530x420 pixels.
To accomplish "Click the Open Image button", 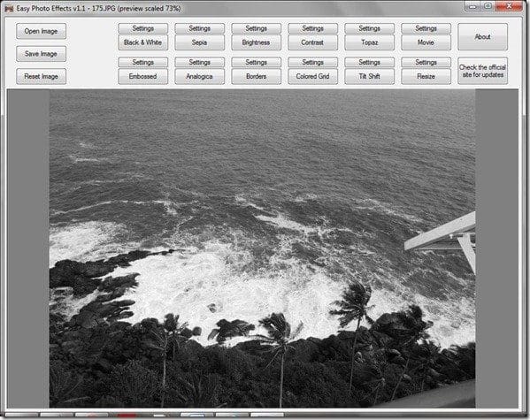I will click(x=41, y=31).
